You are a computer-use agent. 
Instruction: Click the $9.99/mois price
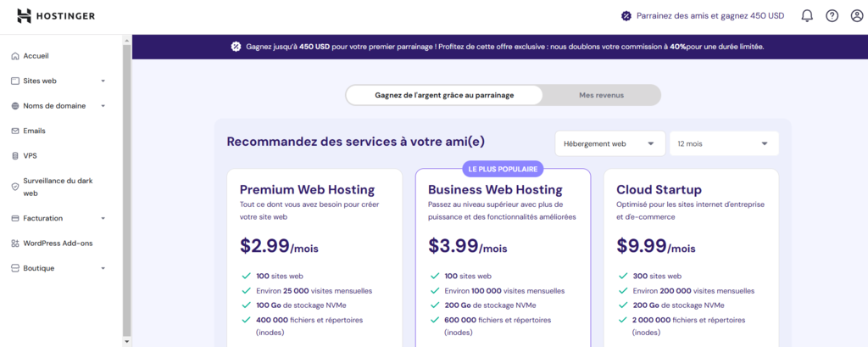655,245
